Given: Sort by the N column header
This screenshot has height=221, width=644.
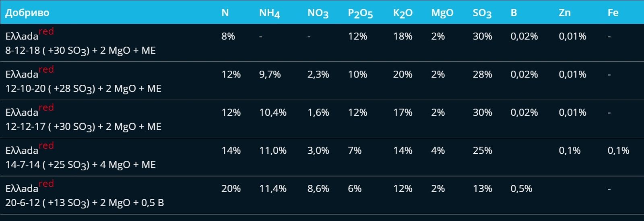Looking at the screenshot, I should tap(225, 13).
